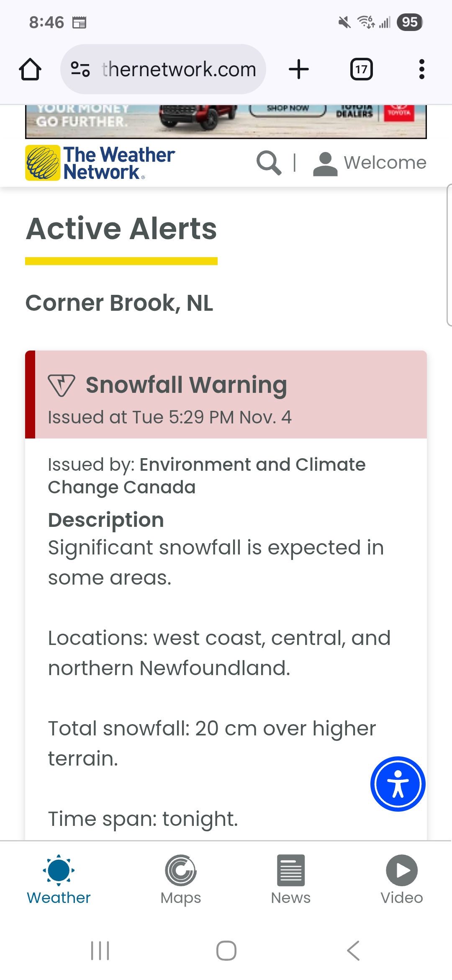Screen dimensions: 452x980
Task: Open the Video tab
Action: pyautogui.click(x=401, y=879)
